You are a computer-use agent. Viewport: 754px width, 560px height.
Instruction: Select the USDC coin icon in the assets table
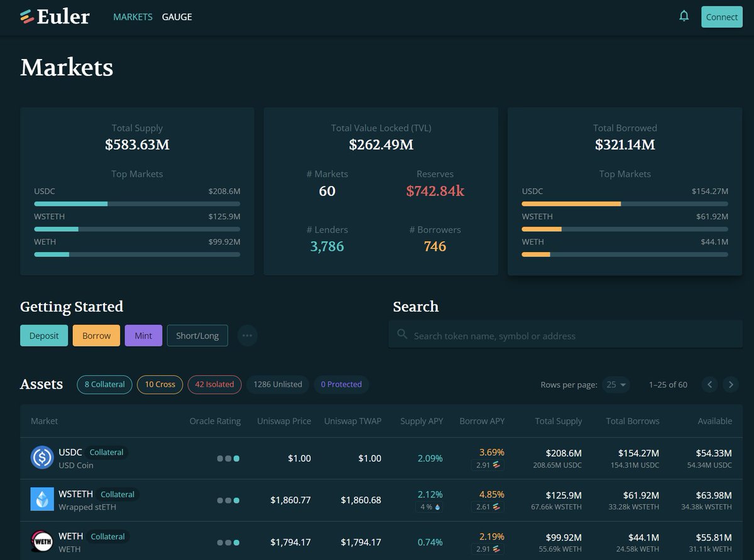[x=42, y=458]
